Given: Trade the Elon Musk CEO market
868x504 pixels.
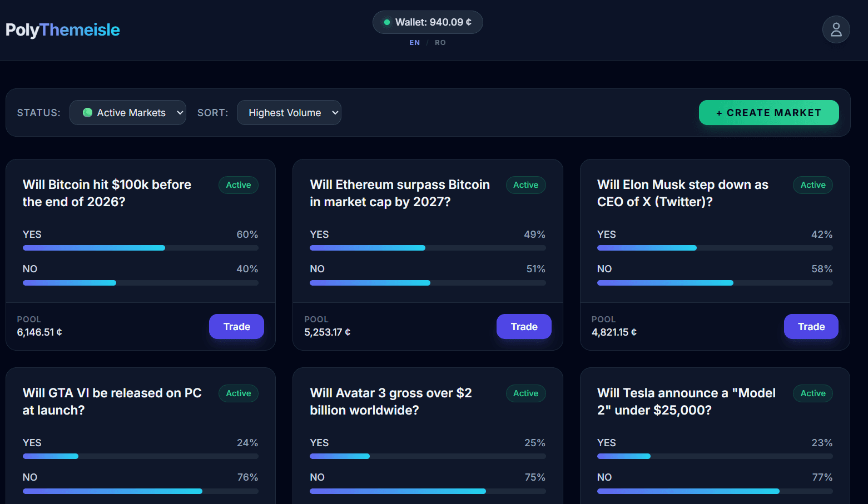Looking at the screenshot, I should 811,326.
